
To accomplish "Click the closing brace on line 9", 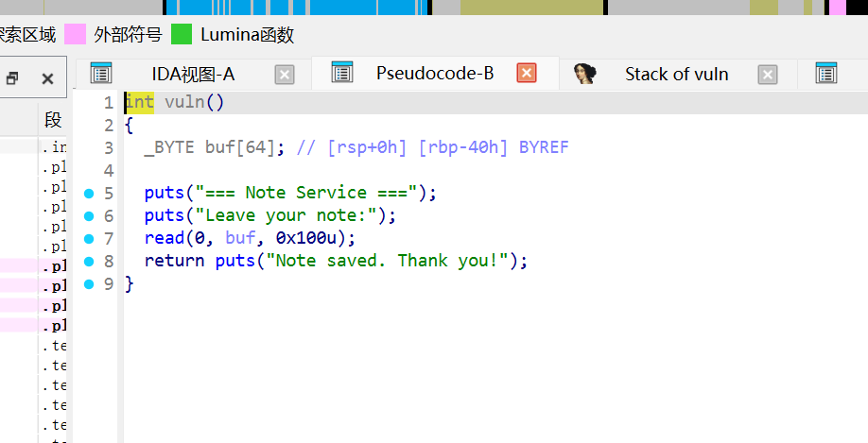I will 129,283.
